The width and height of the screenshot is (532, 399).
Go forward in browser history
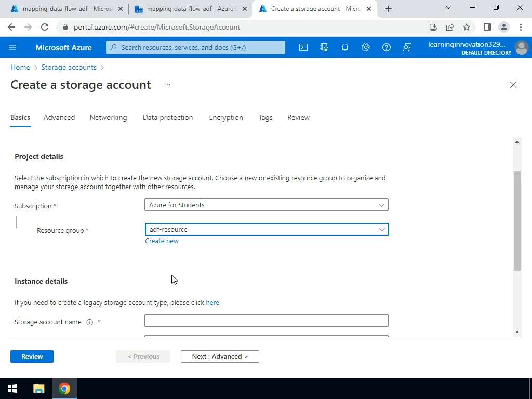pos(28,27)
